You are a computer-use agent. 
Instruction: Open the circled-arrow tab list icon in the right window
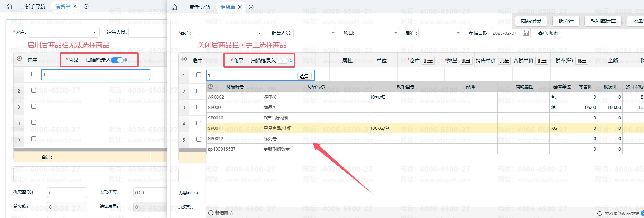(251, 7)
